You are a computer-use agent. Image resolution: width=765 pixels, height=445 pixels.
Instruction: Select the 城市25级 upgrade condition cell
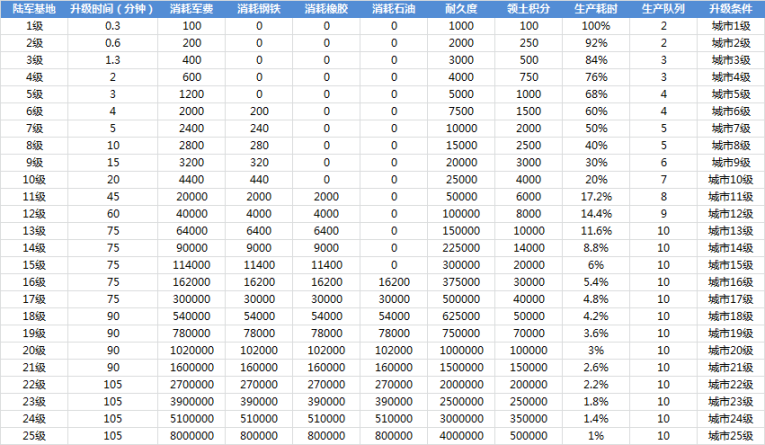730,436
